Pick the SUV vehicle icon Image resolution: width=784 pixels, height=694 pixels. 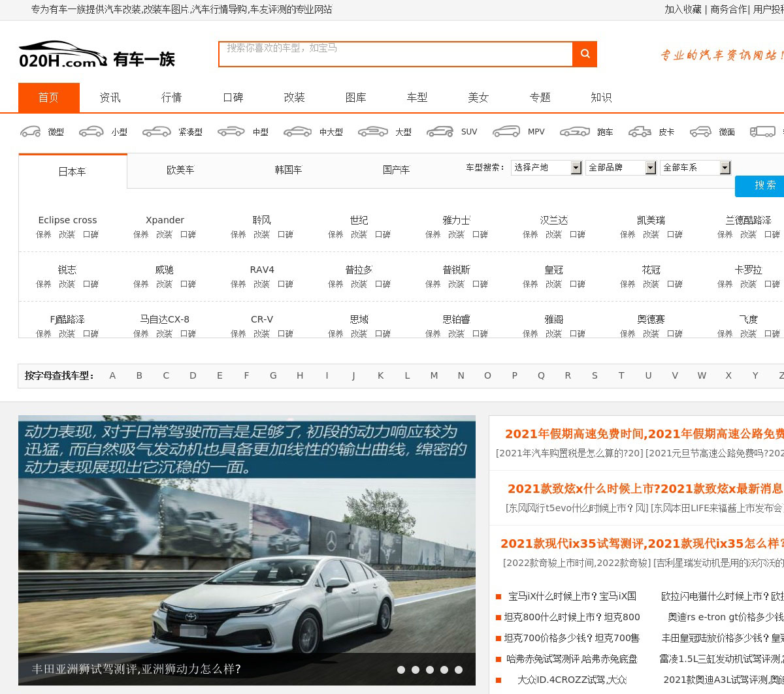coord(440,132)
